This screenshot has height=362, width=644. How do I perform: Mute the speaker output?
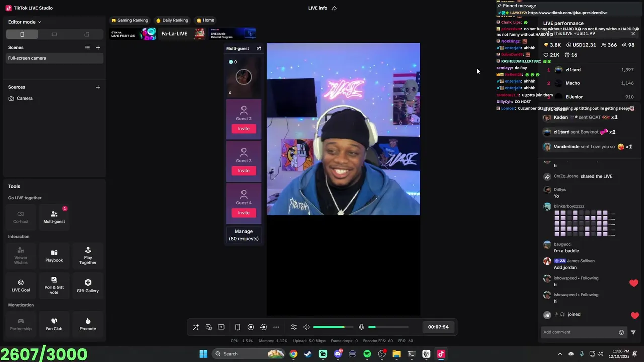[x=306, y=327]
